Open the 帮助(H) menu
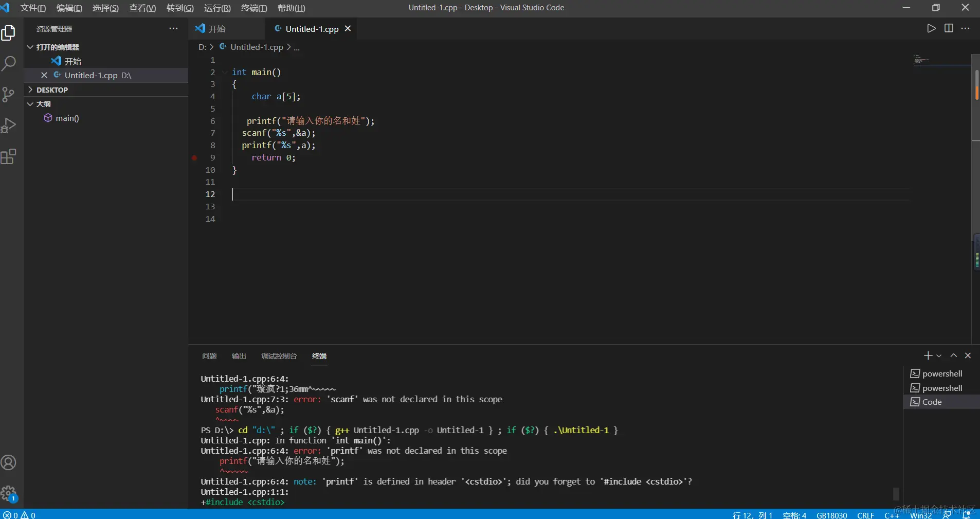The image size is (980, 519). click(x=292, y=8)
